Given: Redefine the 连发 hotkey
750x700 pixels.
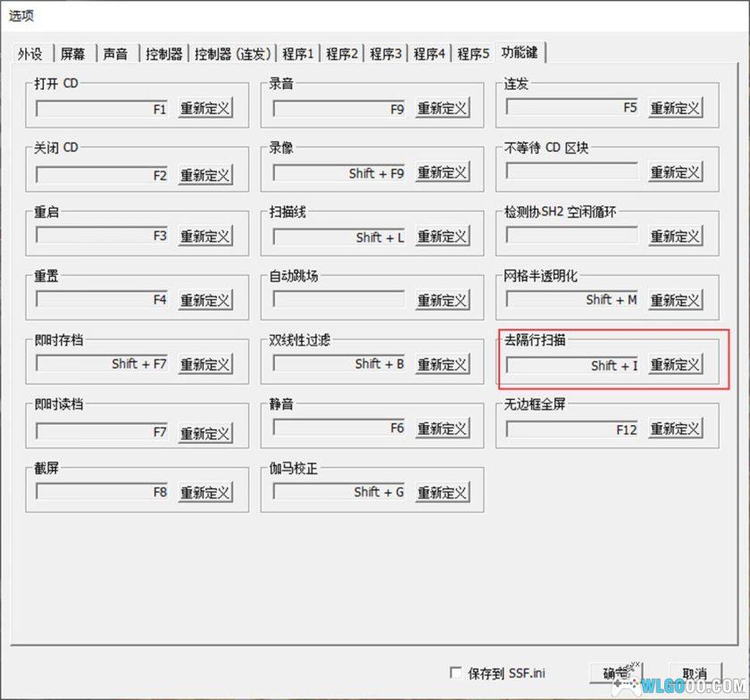Looking at the screenshot, I should (x=676, y=109).
